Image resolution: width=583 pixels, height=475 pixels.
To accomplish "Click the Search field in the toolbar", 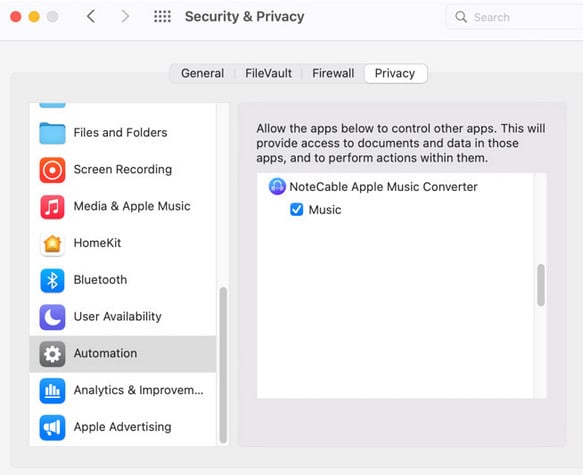I will point(515,17).
